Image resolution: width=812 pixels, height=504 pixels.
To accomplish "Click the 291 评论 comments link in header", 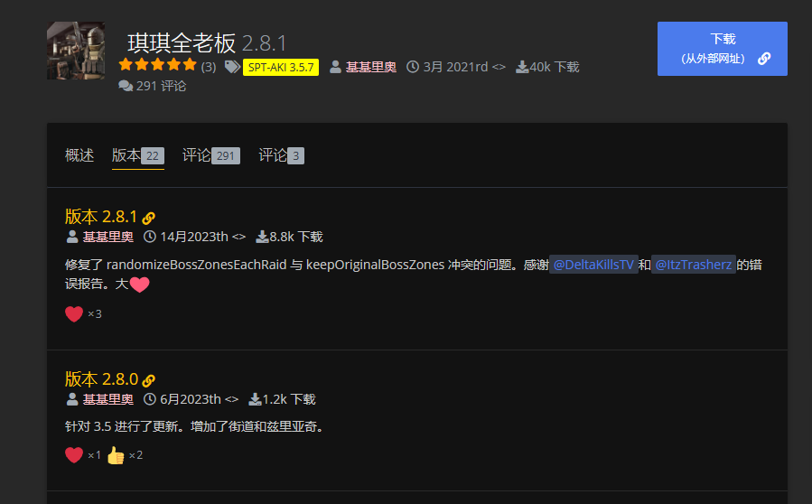I will [x=152, y=86].
